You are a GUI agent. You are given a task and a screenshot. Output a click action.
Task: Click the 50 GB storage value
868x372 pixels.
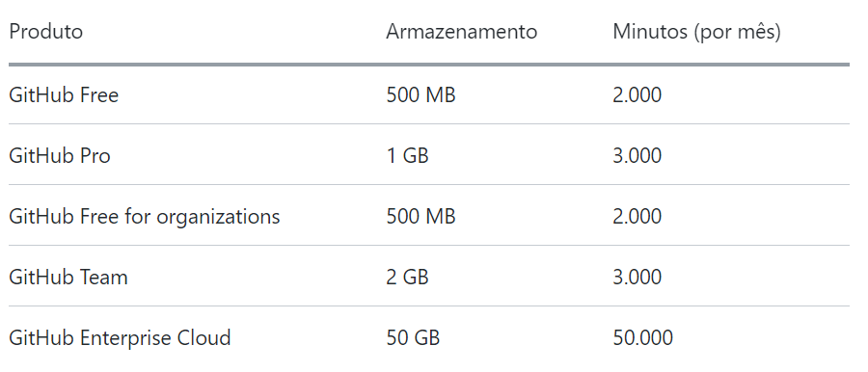pos(413,337)
